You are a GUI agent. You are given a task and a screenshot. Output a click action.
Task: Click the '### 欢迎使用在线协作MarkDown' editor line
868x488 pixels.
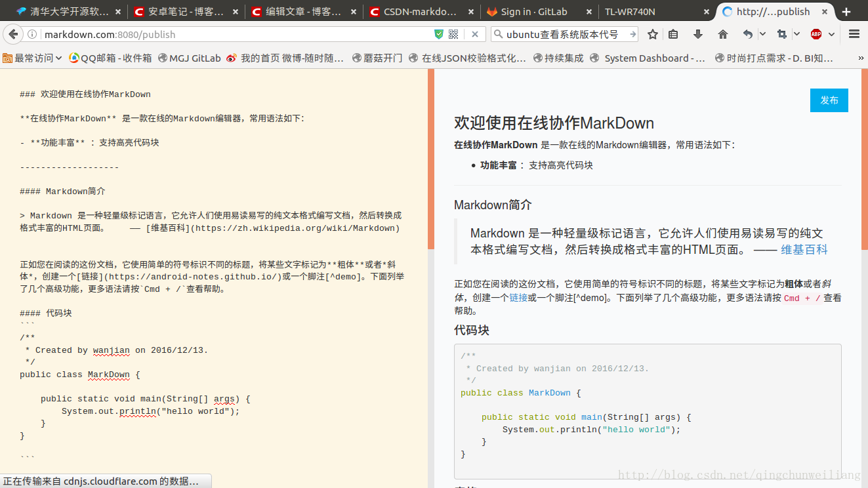coord(85,94)
